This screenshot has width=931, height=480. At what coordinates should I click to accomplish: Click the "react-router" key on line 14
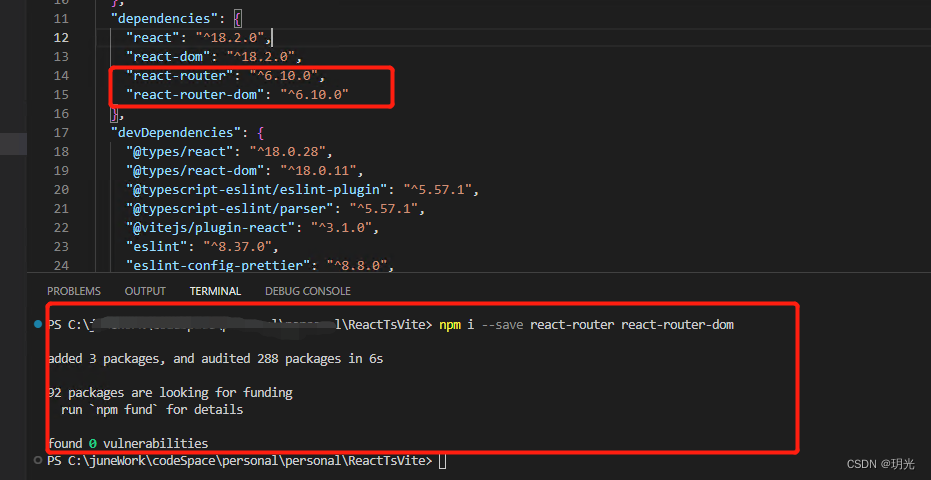tap(180, 75)
